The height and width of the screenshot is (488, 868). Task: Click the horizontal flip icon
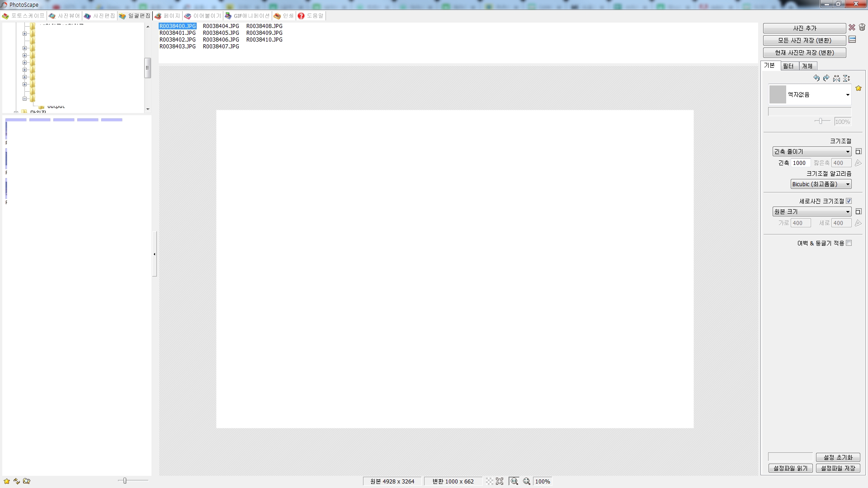click(x=836, y=78)
